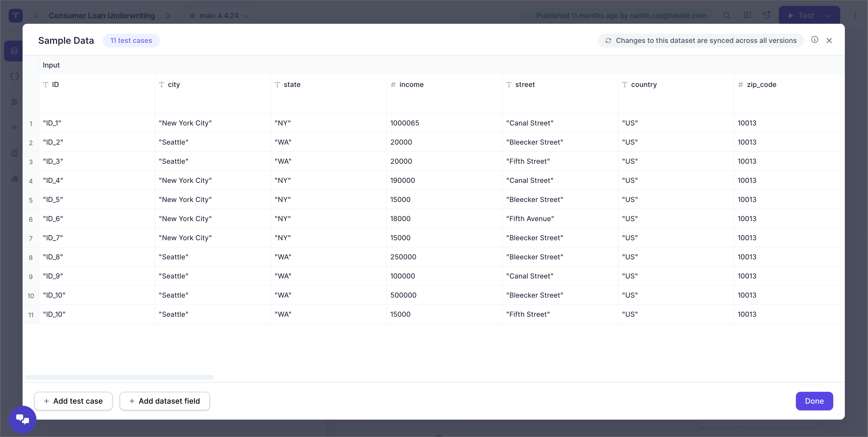Viewport: 868px width, 437px height.
Task: Click Add dataset field button
Action: [x=164, y=401]
